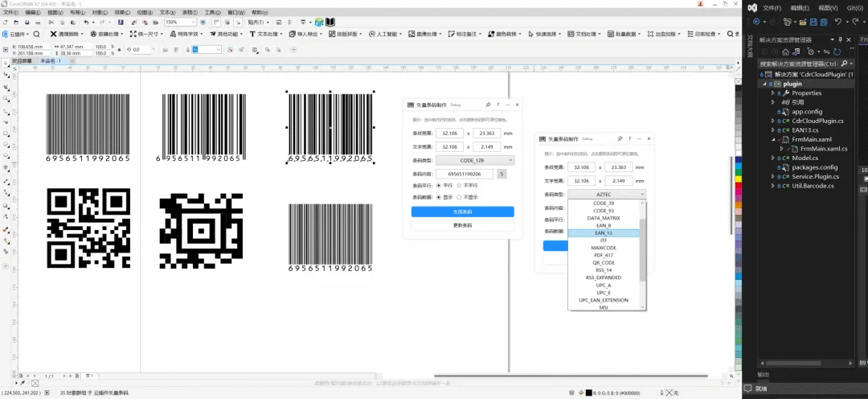This screenshot has width=868, height=399.
Task: Open AZTEC barcode type dropdown in right dialog
Action: [x=607, y=195]
